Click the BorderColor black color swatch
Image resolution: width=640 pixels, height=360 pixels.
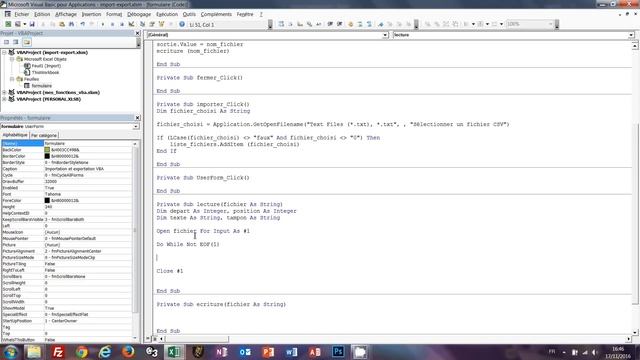[x=47, y=156]
